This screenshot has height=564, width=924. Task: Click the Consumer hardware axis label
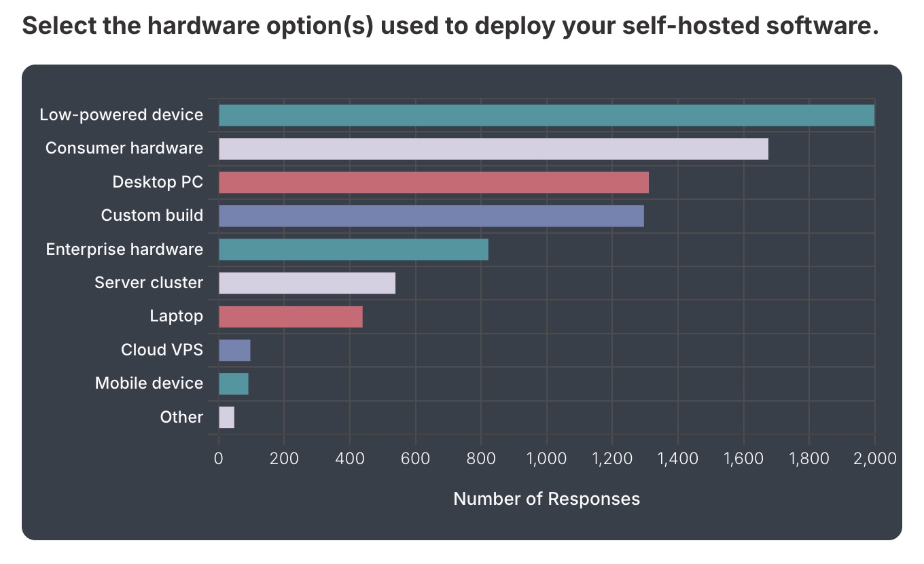(x=123, y=148)
